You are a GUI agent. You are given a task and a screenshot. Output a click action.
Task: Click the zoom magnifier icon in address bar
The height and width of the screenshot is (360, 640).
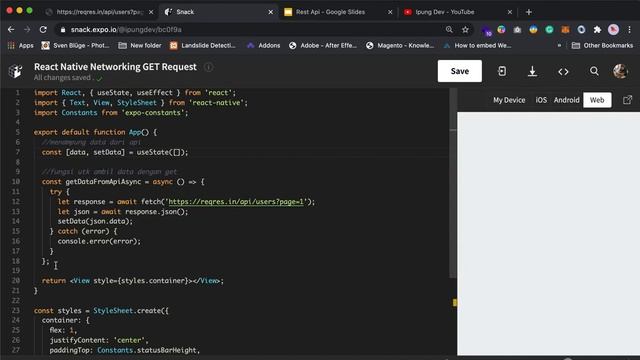(449, 29)
